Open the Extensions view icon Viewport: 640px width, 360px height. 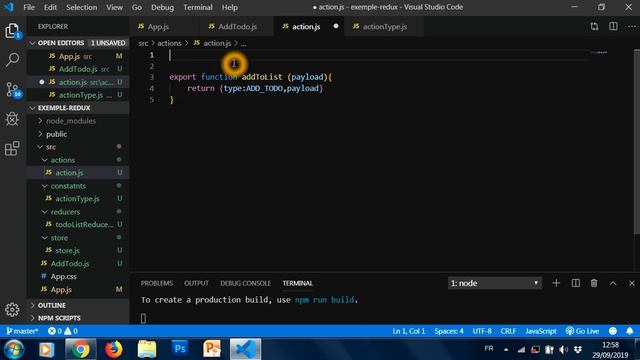pos(12,148)
